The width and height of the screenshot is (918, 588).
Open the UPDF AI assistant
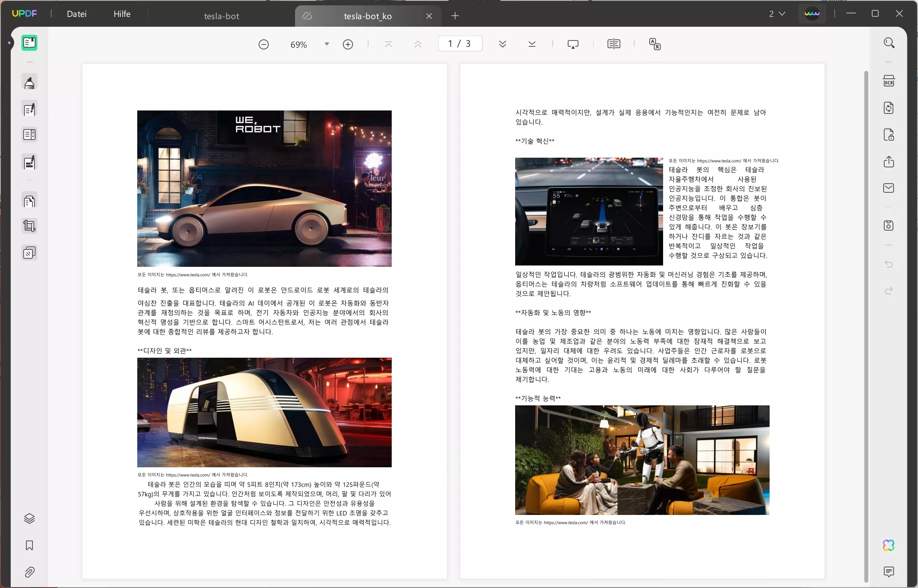pyautogui.click(x=889, y=545)
